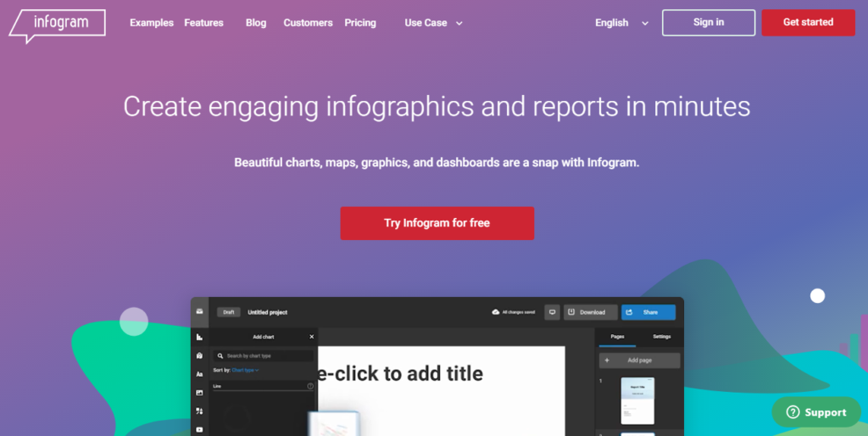Close the Add chart panel
Screen dimensions: 868x436
coord(312,337)
